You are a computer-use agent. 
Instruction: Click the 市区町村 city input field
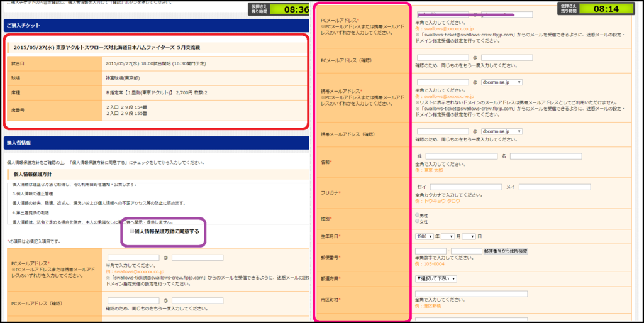[x=472, y=293]
